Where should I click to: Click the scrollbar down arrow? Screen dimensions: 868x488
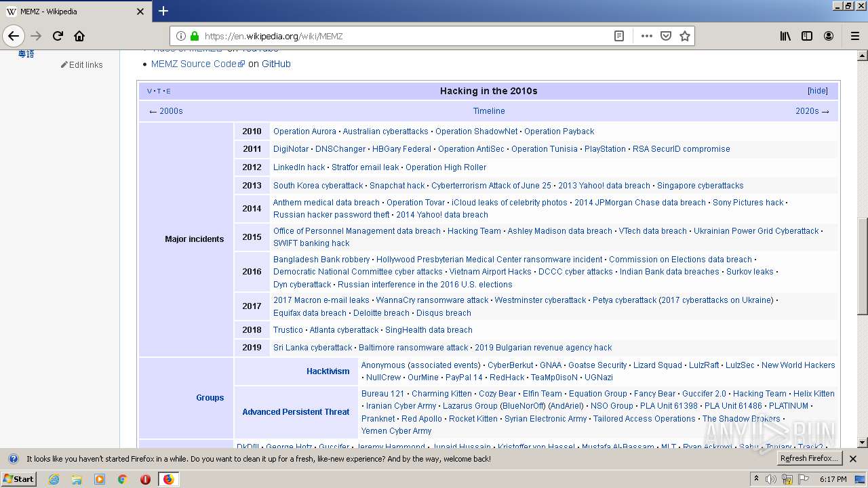point(863,443)
